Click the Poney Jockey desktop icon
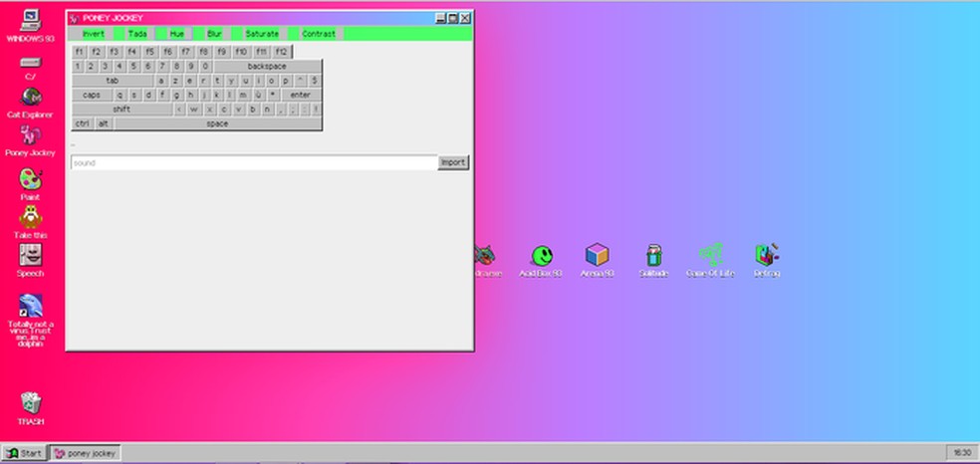 click(x=30, y=140)
